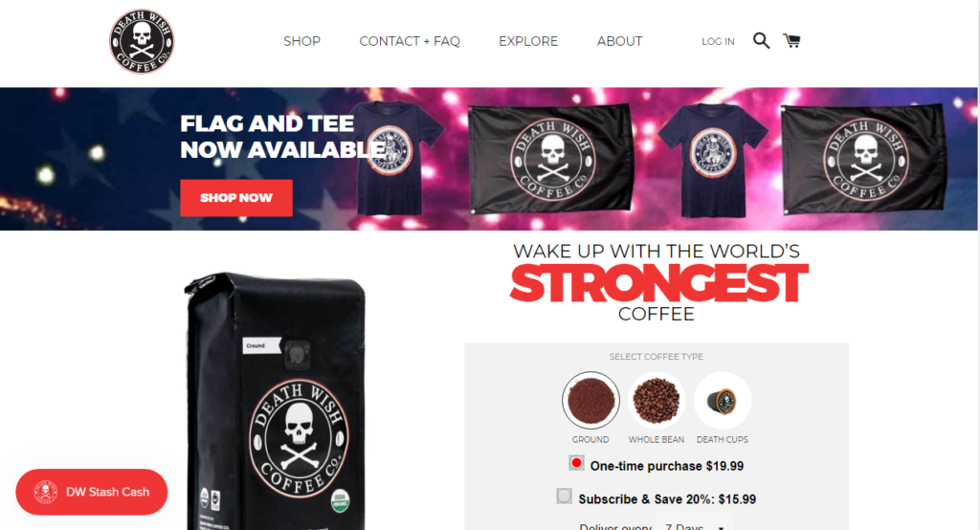Open the CONTACT + FAQ menu
The image size is (980, 530).
[410, 41]
